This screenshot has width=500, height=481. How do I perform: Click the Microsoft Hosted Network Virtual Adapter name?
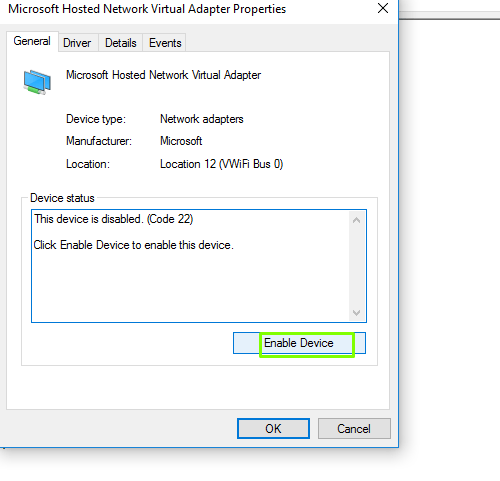[163, 75]
